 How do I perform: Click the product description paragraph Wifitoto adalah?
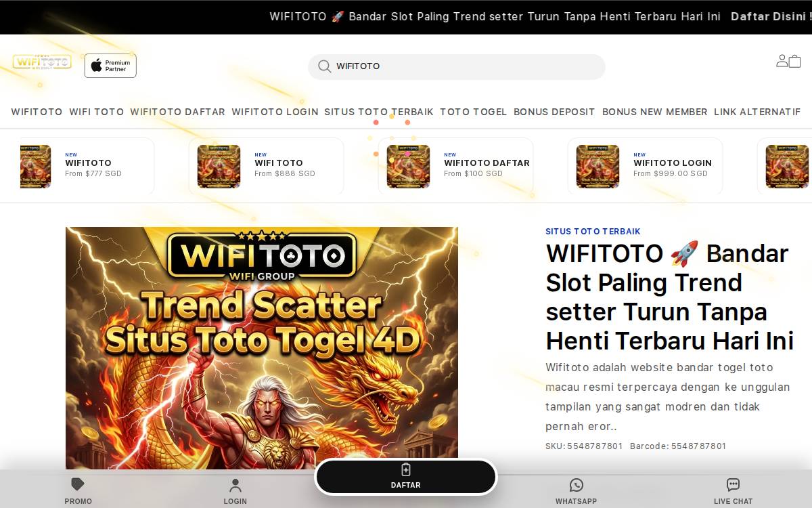[668, 397]
